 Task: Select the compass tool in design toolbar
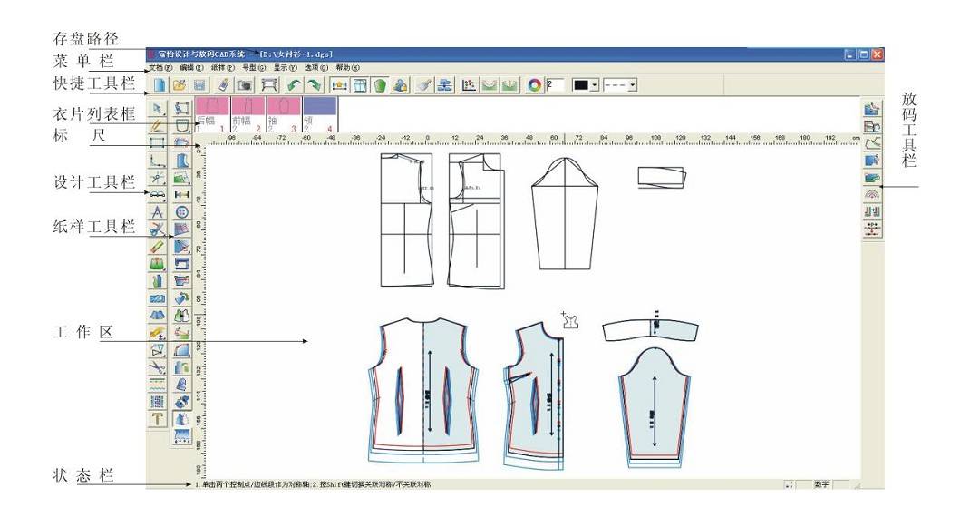pyautogui.click(x=158, y=229)
